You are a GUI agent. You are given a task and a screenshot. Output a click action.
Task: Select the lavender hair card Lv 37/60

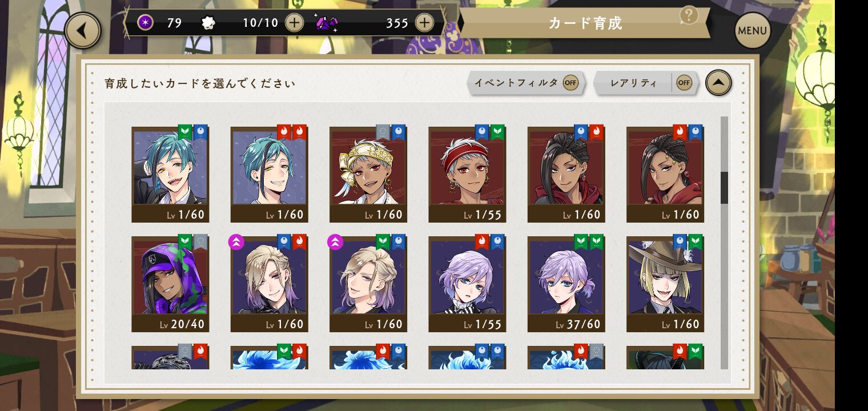(566, 284)
